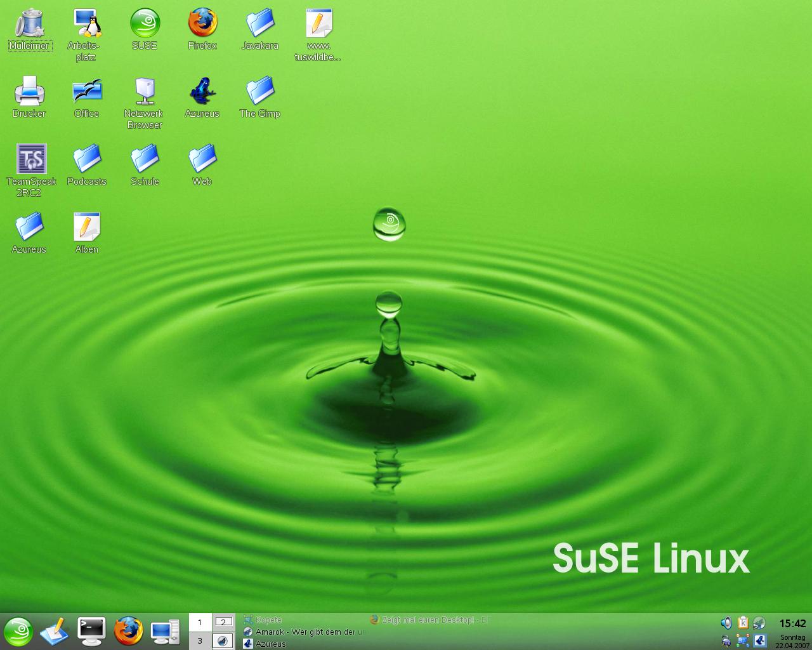
Task: Switch to virtual desktop 2
Action: click(x=223, y=622)
